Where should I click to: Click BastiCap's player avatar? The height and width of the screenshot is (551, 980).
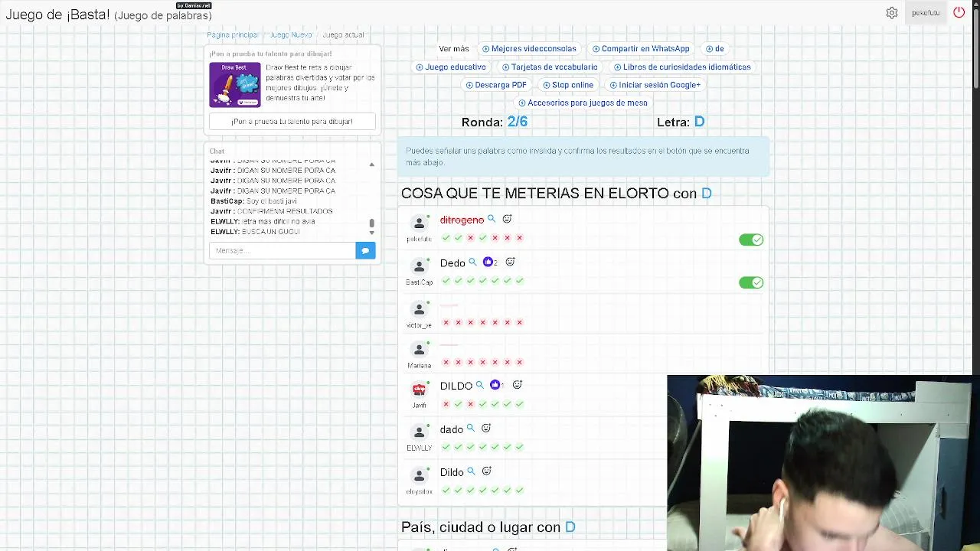point(419,266)
